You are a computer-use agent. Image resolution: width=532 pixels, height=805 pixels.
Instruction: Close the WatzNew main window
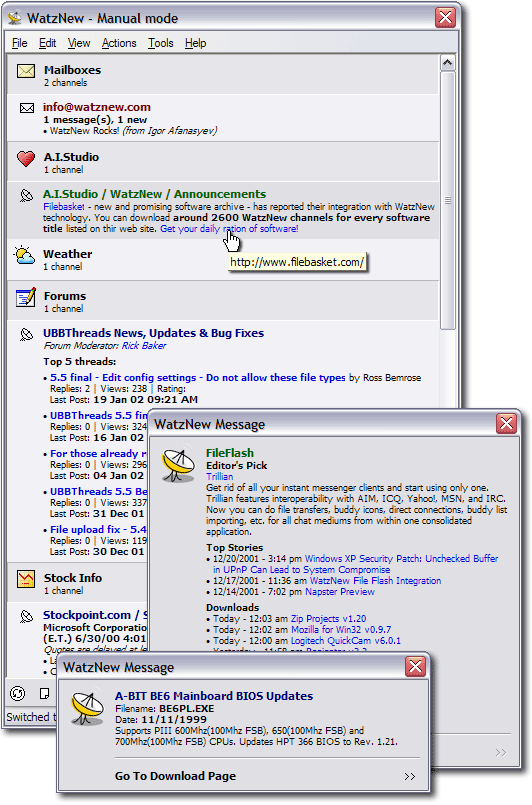pos(445,18)
